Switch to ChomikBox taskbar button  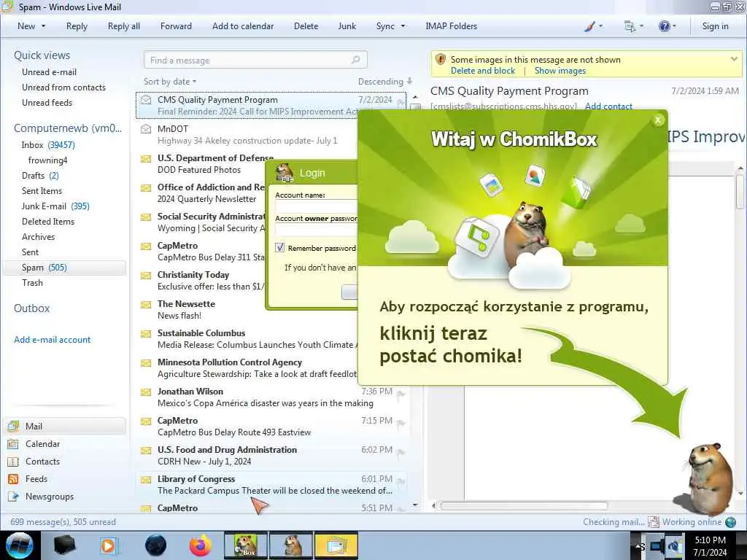point(246,545)
